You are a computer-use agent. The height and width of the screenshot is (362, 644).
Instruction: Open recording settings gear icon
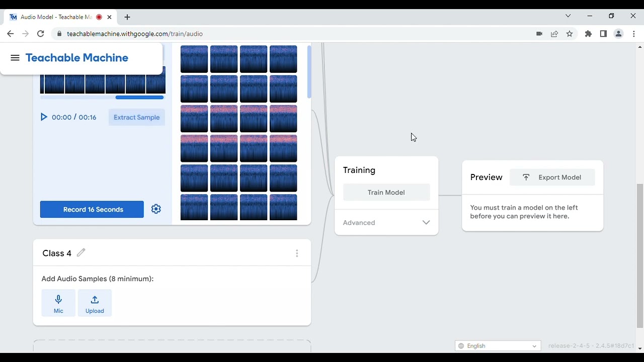(x=156, y=209)
